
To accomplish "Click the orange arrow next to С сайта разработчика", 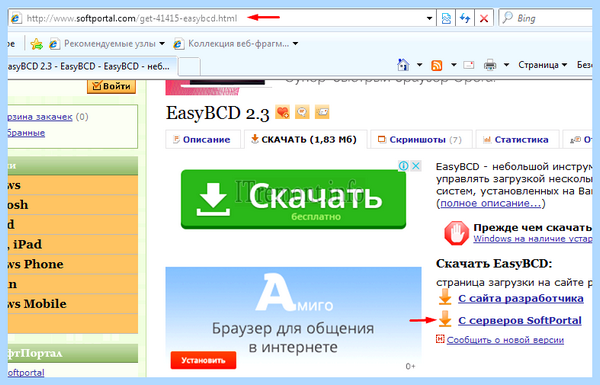I will tap(445, 297).
